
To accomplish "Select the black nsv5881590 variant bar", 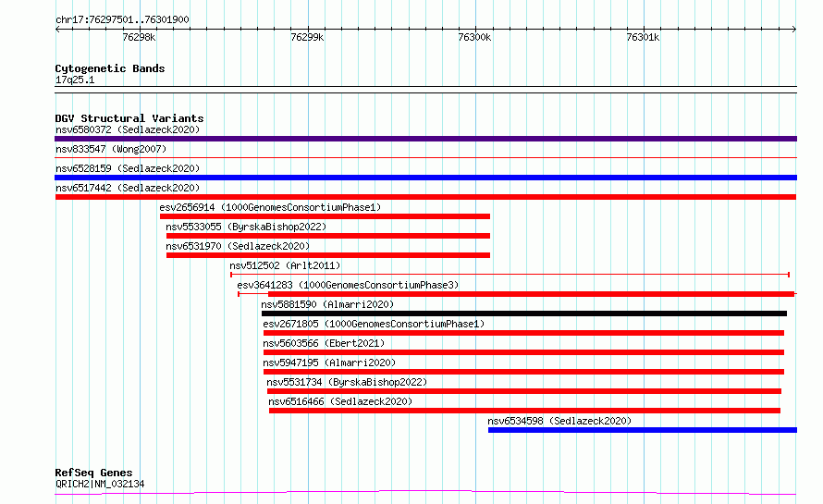I will click(x=524, y=313).
